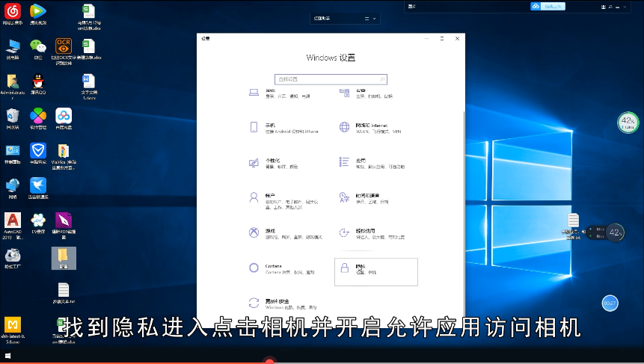Viewport: 644px width, 364px height.
Task: Open Devices settings icon
Action: click(x=345, y=93)
